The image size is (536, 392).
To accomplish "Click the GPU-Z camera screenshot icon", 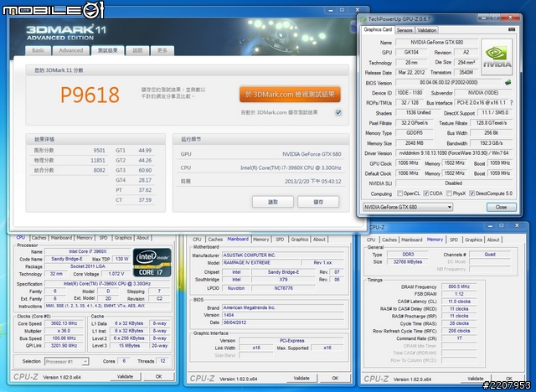I will [x=512, y=29].
